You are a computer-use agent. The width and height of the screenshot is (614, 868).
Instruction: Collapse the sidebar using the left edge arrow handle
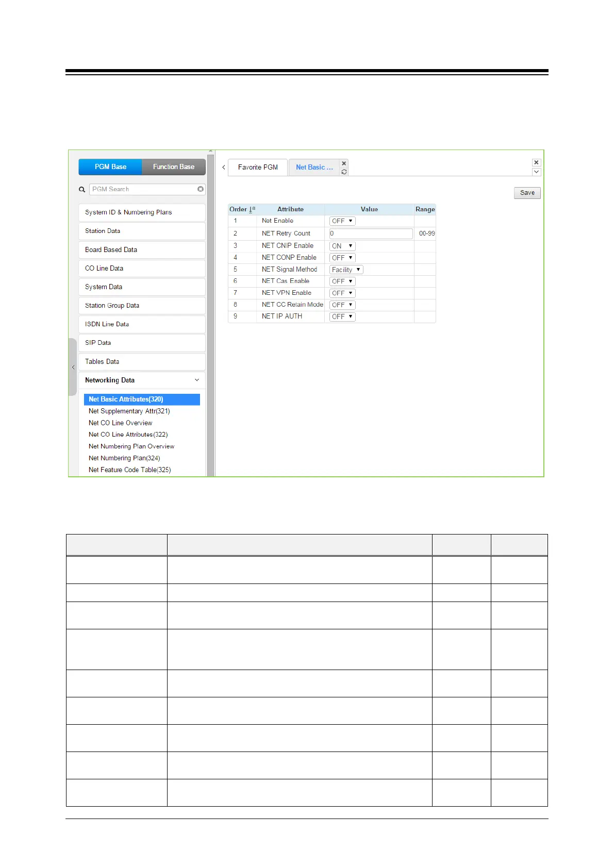click(73, 367)
